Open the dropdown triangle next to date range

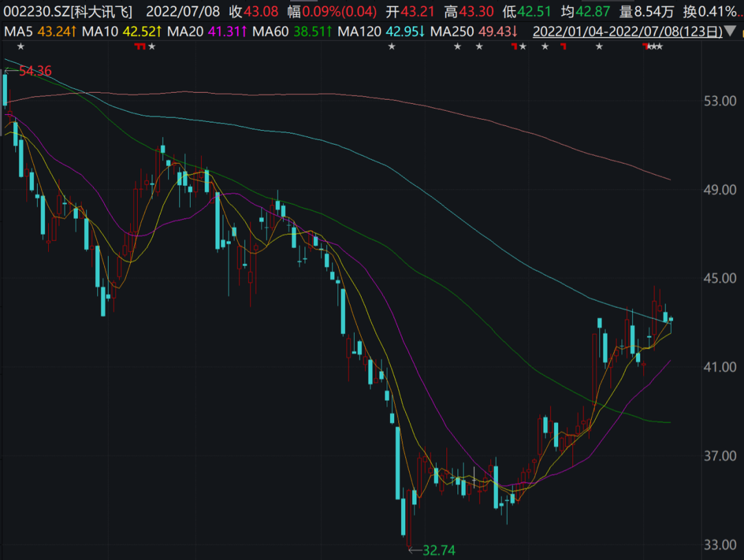(x=730, y=31)
